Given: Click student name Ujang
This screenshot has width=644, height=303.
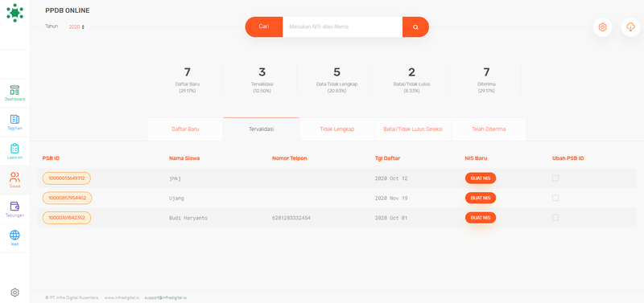Looking at the screenshot, I should 176,199.
